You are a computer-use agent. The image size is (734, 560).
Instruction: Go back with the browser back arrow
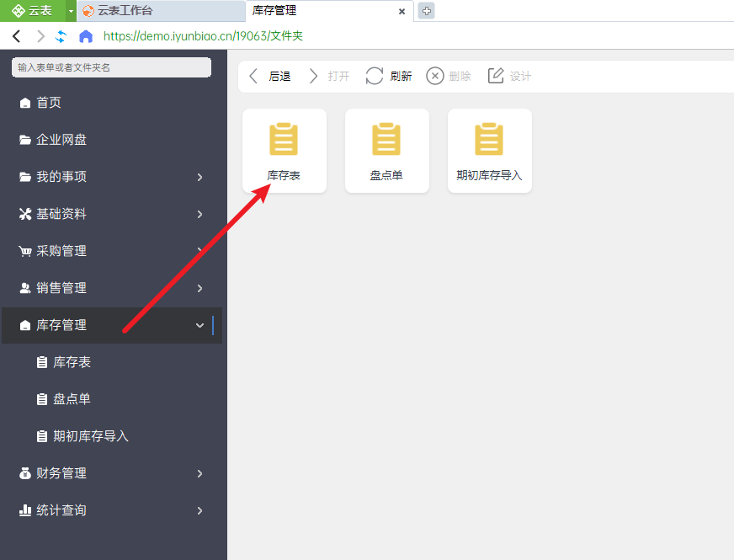click(x=17, y=36)
